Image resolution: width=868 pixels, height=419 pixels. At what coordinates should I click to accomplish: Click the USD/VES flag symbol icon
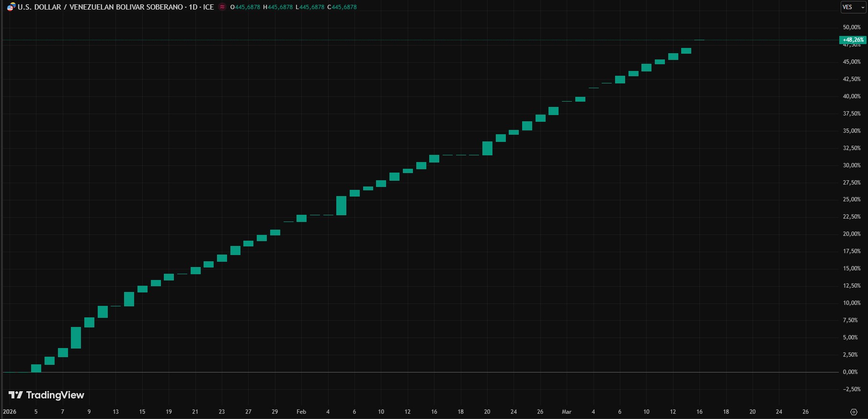11,7
